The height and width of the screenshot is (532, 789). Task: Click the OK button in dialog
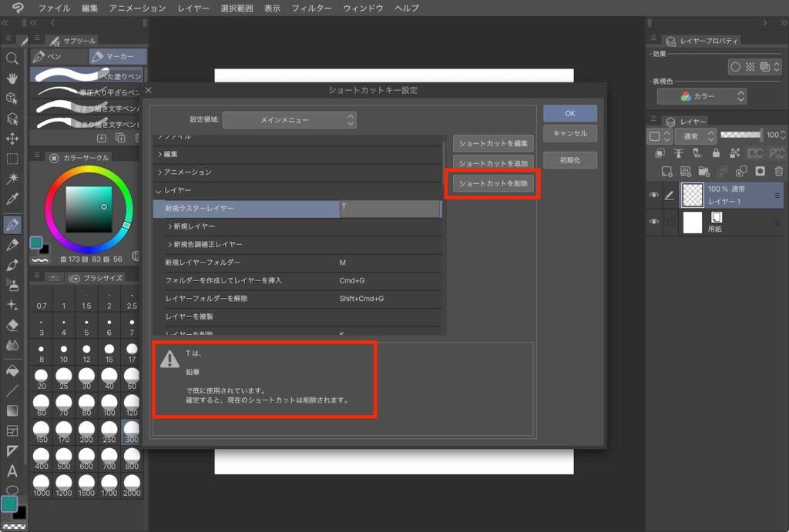pos(570,114)
